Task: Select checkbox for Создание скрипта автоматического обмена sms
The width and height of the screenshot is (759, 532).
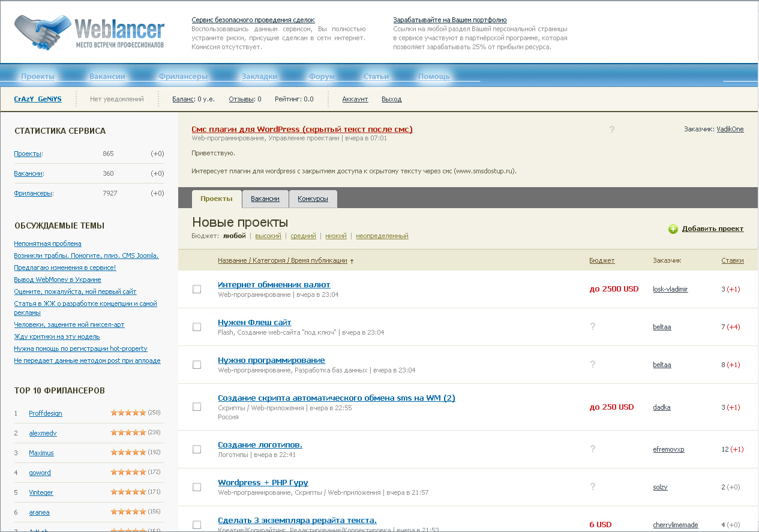Action: (x=197, y=407)
